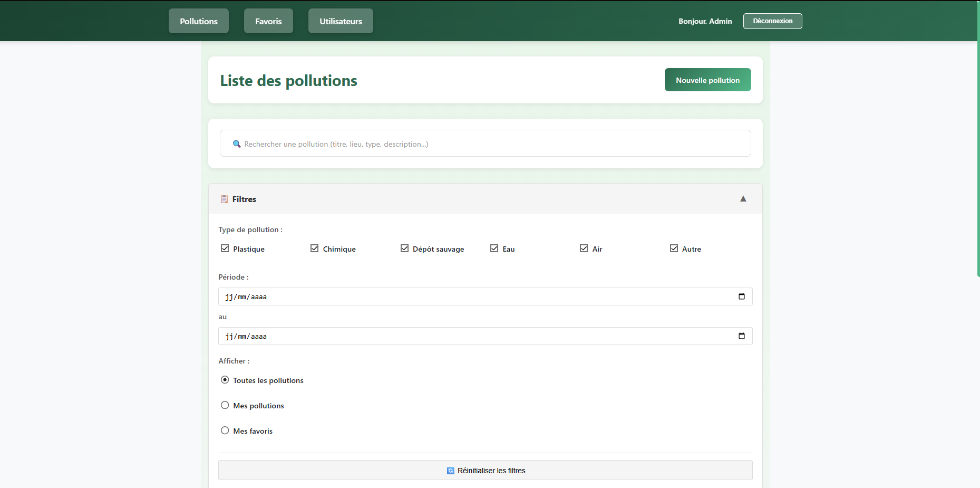Click the start date jj/mm/aaaa field
Image resolution: width=980 pixels, height=488 pixels.
[486, 296]
